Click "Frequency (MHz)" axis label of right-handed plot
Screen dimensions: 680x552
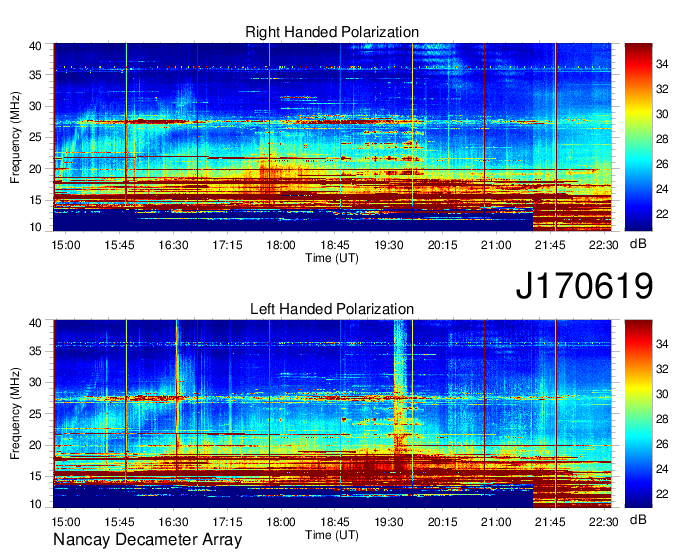(15, 137)
